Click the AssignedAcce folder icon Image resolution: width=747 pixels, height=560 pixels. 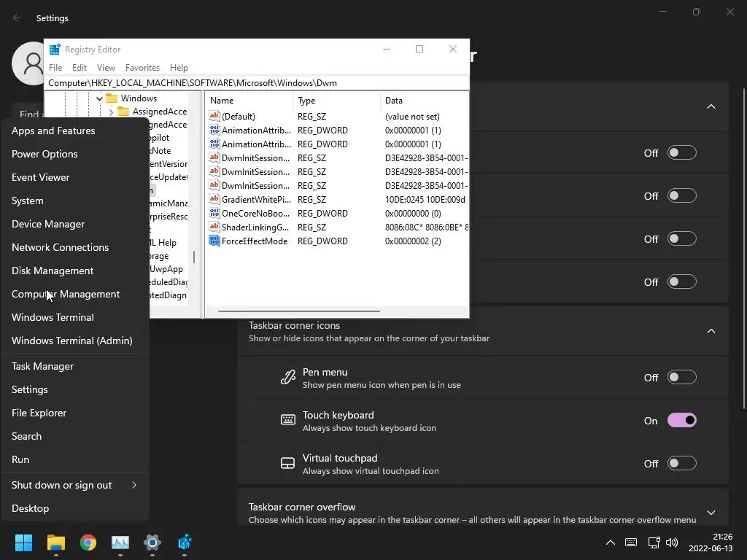click(x=123, y=112)
